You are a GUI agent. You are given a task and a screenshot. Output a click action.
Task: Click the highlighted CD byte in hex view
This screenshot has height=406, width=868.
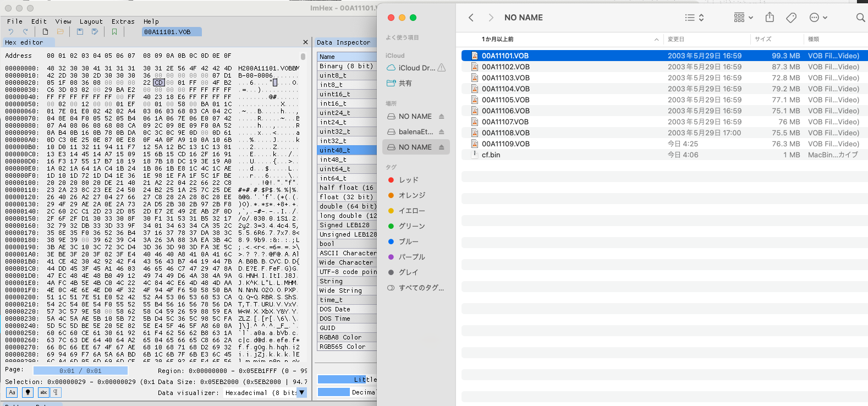[158, 83]
